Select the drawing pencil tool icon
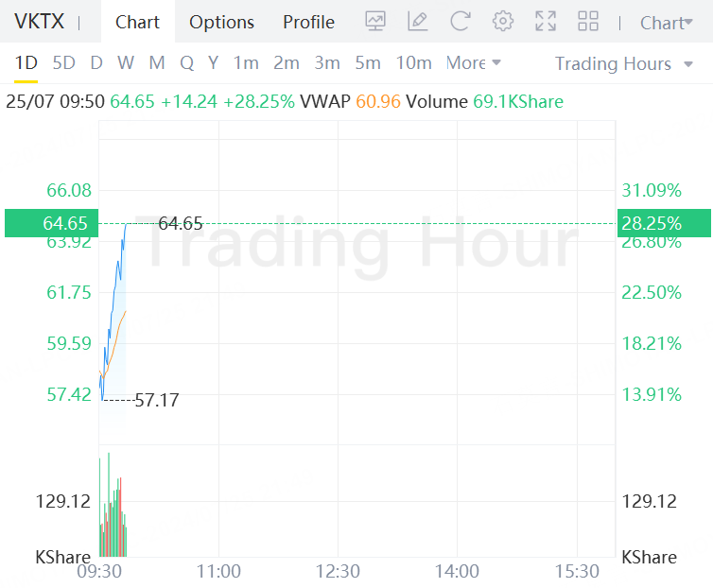The height and width of the screenshot is (588, 713). point(417,21)
